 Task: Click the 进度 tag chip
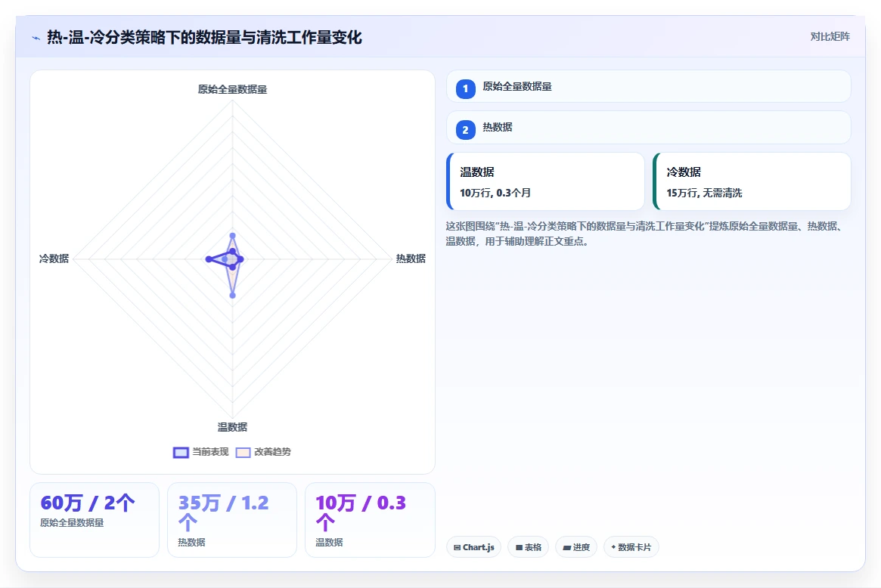pyautogui.click(x=576, y=547)
